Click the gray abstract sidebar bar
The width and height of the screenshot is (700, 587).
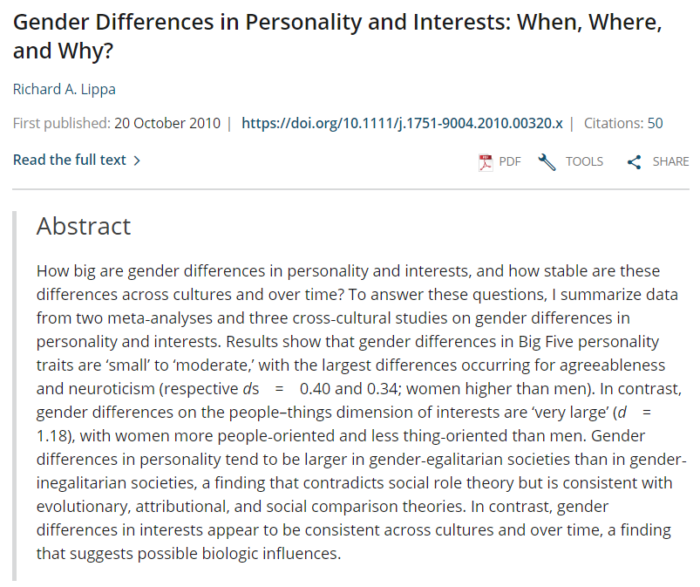14,396
